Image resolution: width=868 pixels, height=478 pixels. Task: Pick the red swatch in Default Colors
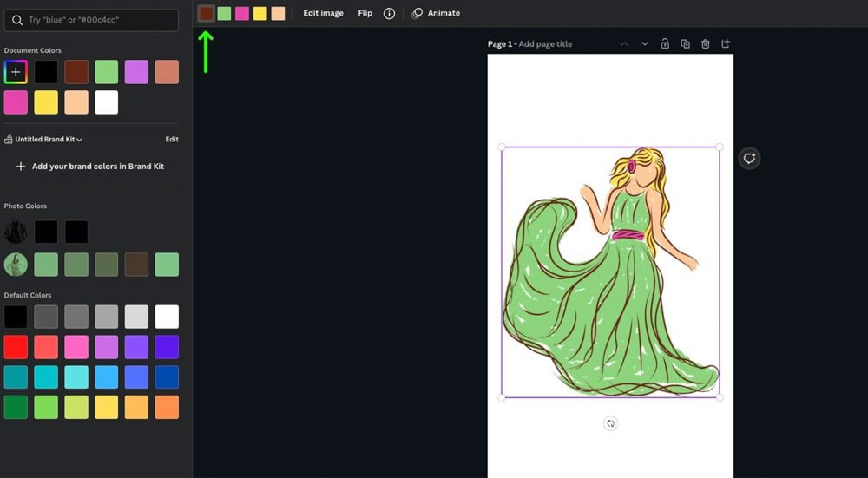tap(16, 347)
